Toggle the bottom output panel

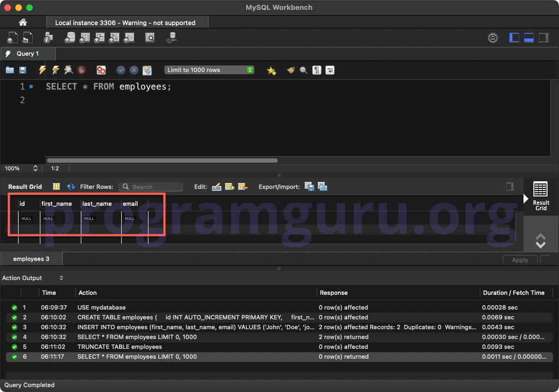tap(528, 38)
